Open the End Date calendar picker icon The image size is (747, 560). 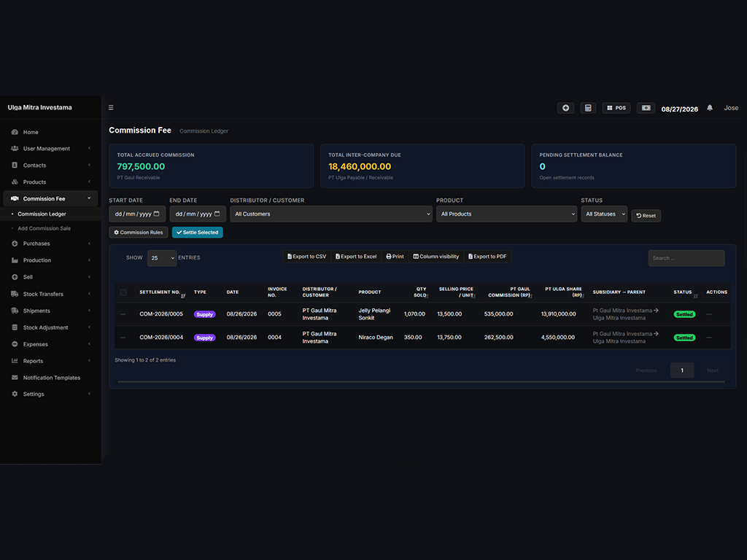coord(217,214)
